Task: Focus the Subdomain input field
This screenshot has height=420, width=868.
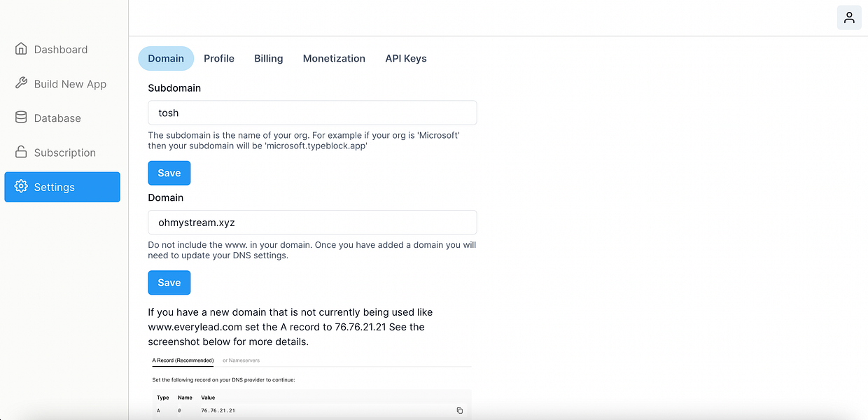Action: pos(312,113)
